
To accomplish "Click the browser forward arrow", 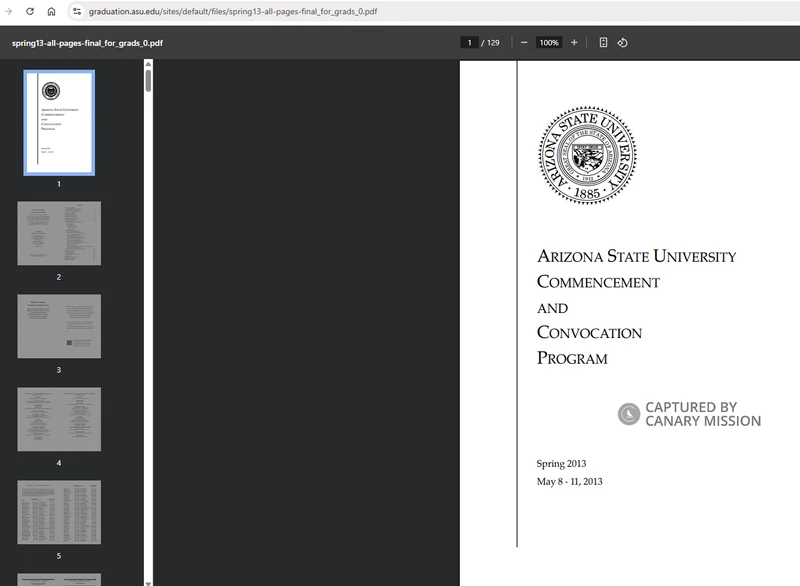I will pyautogui.click(x=8, y=11).
